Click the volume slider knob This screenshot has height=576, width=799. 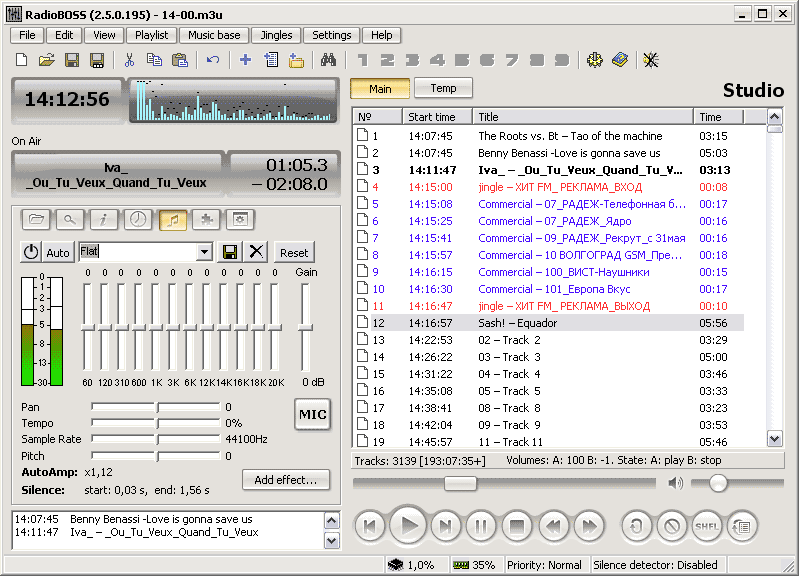717,484
